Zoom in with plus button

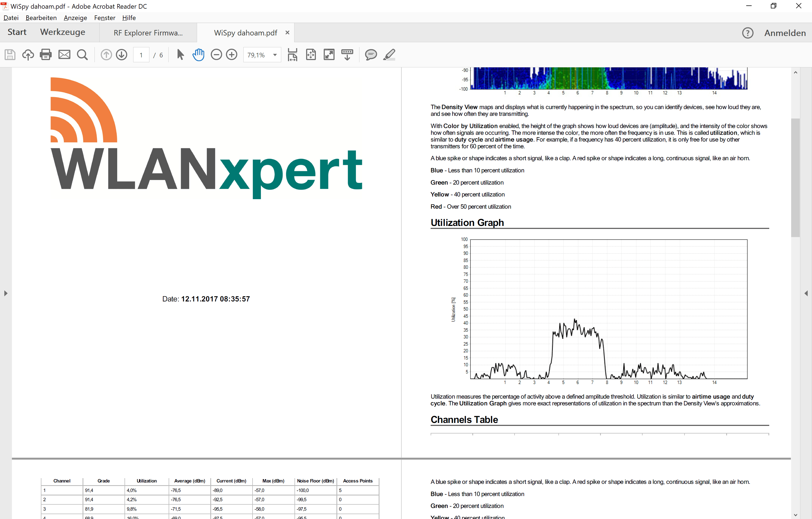click(x=232, y=55)
